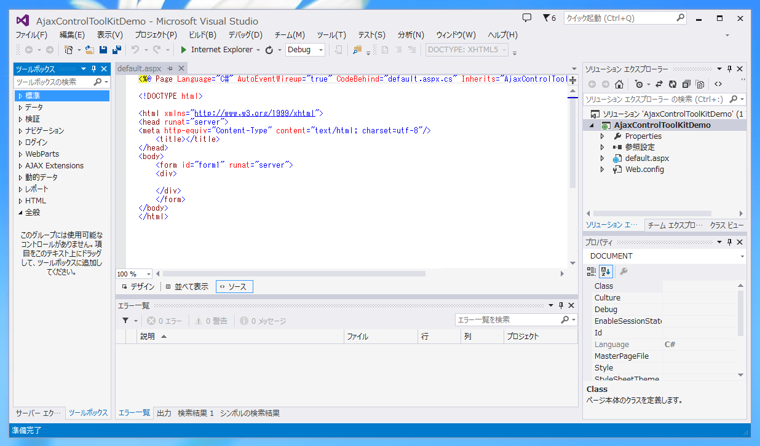Screen dimensions: 760x446
Task: Expand the default.aspx node
Action: coord(602,159)
